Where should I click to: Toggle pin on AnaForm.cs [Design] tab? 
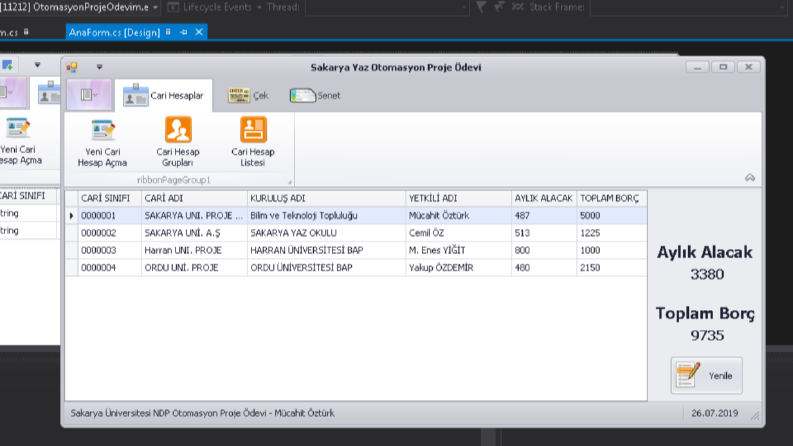pyautogui.click(x=184, y=32)
